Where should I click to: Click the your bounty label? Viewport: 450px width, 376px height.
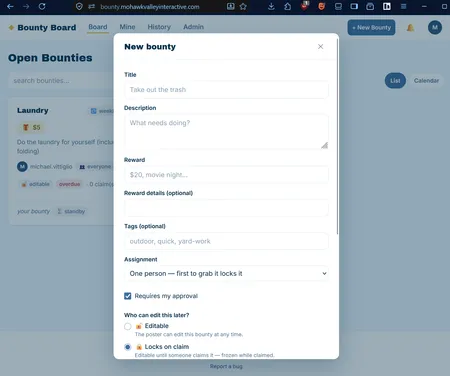pos(33,211)
